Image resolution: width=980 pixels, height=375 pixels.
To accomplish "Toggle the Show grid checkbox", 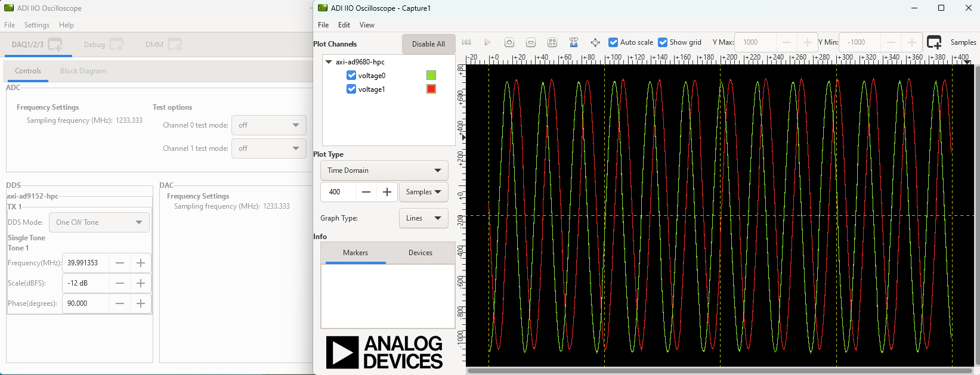I will tap(663, 42).
